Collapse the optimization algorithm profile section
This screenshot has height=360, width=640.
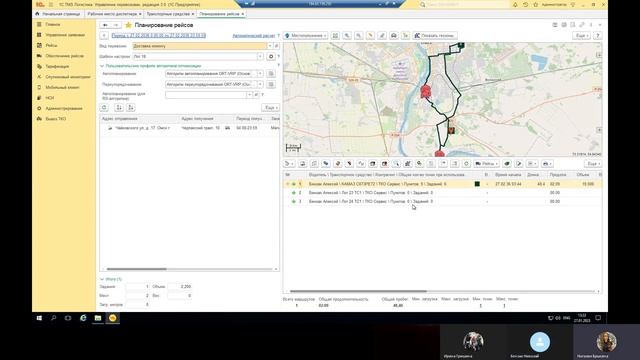click(102, 66)
